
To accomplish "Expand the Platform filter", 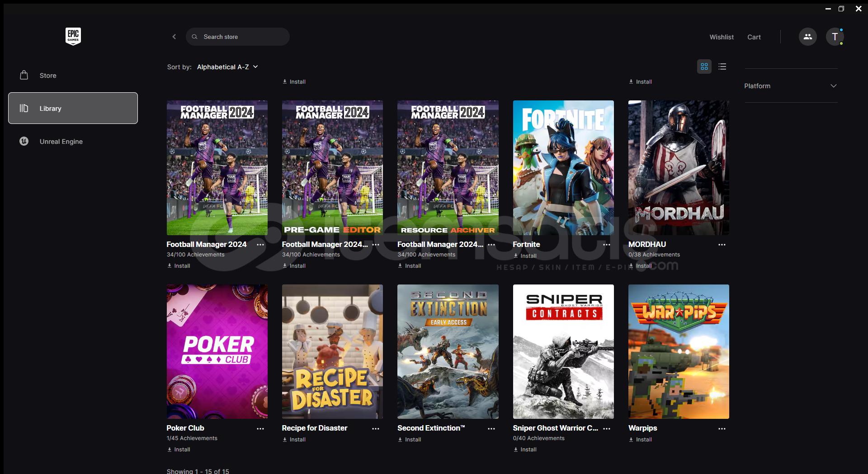I will pyautogui.click(x=791, y=86).
